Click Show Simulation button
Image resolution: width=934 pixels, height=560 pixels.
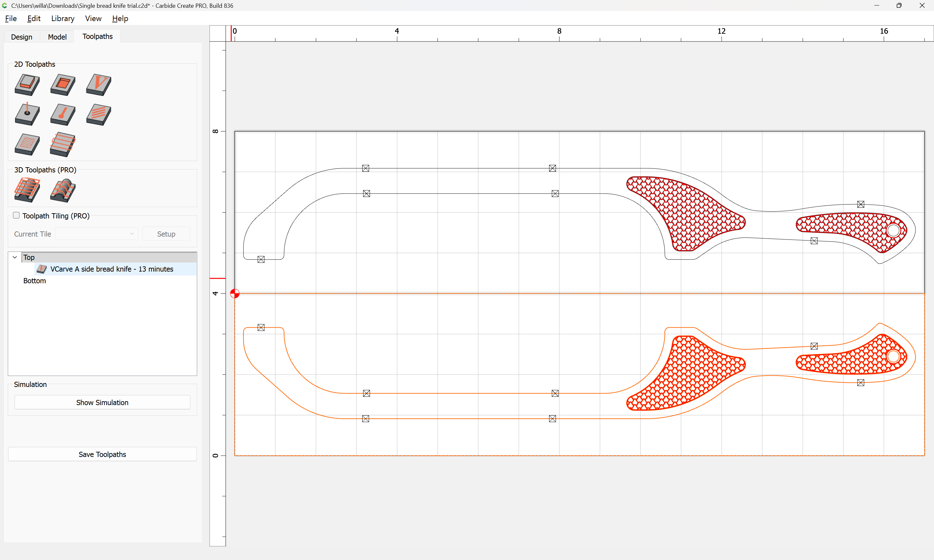click(x=102, y=402)
